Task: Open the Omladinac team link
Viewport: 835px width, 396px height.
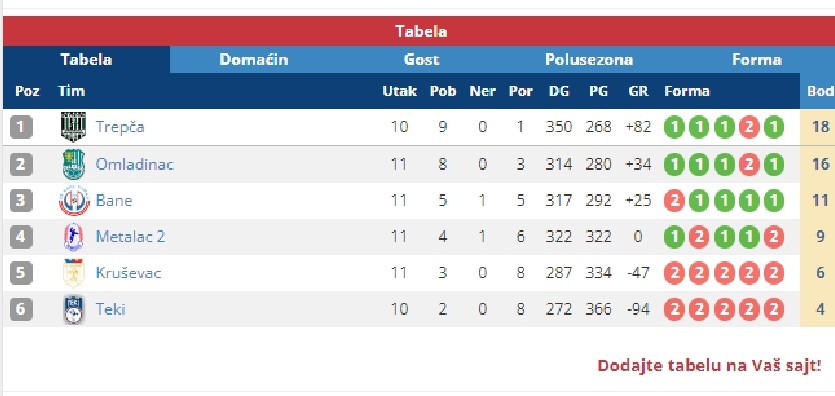Action: 135,164
